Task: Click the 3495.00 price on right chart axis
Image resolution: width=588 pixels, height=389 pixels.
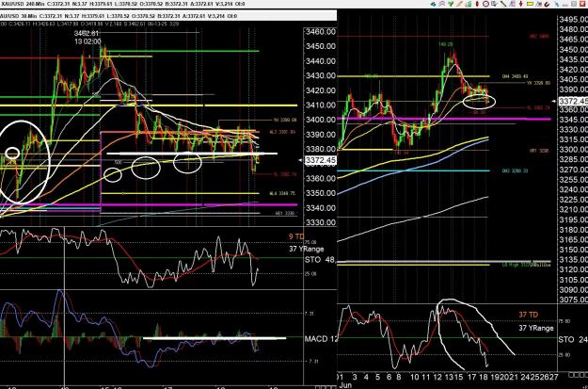Action: coord(573,20)
